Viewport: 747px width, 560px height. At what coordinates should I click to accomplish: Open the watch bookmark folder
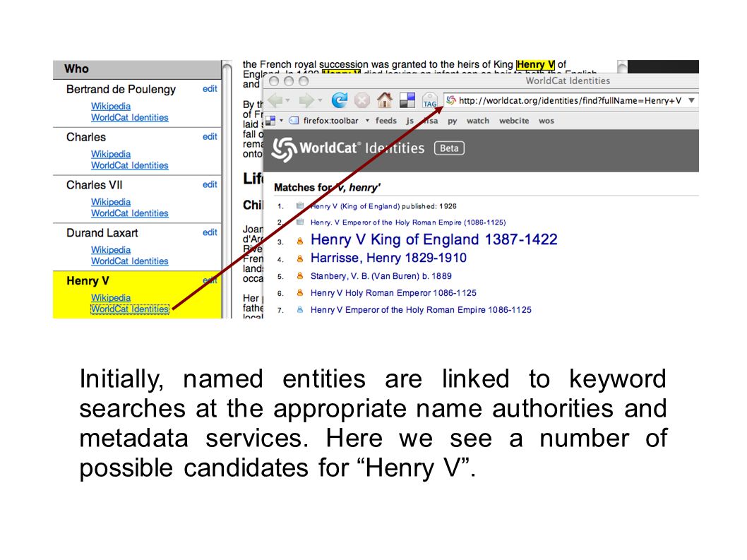(478, 121)
